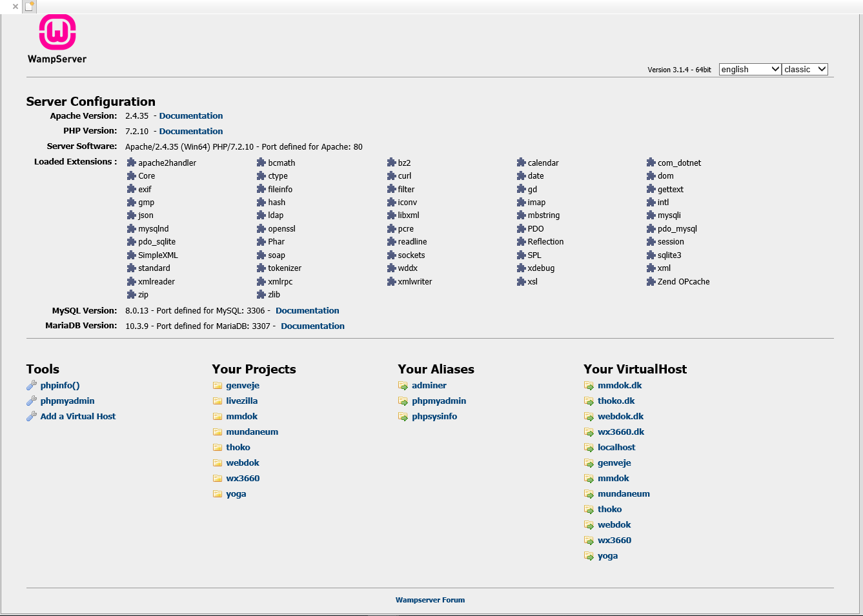Open mundaneum link under Your VirtualHost

pyautogui.click(x=624, y=494)
